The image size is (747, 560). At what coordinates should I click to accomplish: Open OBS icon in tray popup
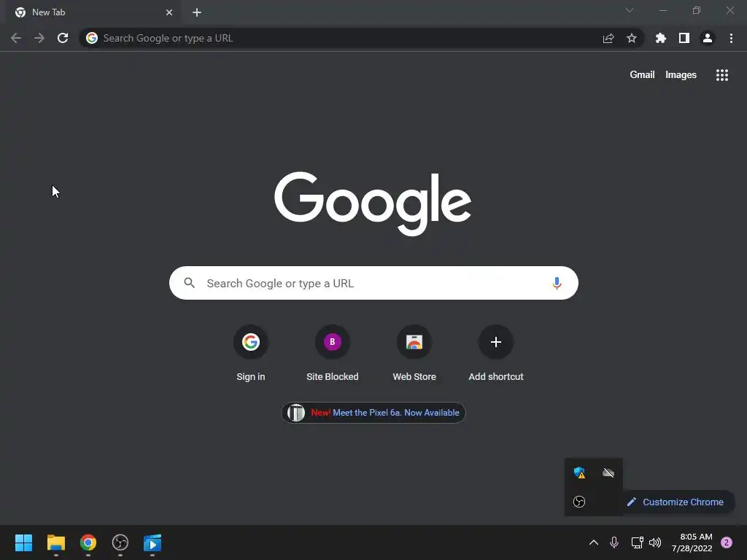pos(579,502)
